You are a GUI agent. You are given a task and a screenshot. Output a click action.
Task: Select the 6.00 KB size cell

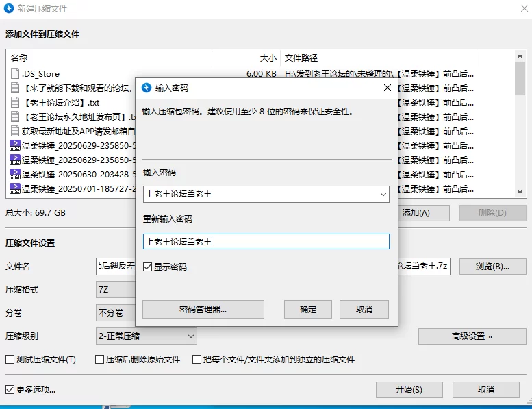[261, 74]
